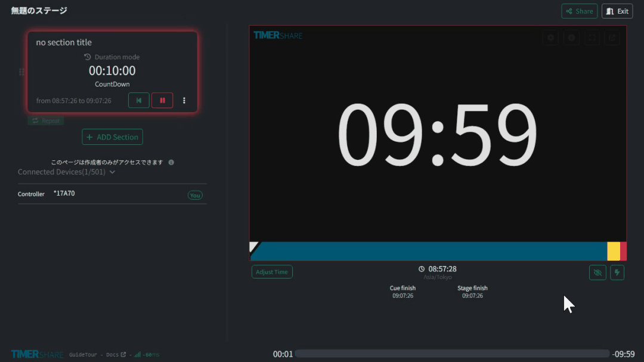Open the timer in a new window

[x=612, y=38]
